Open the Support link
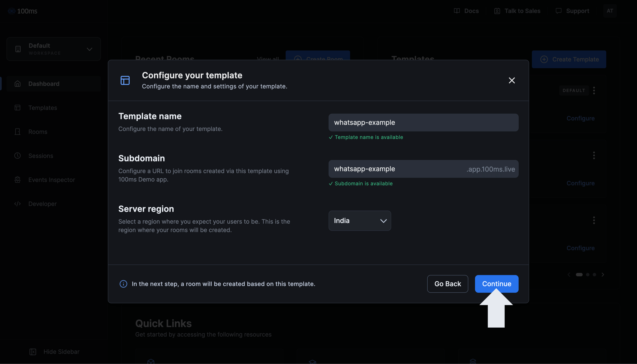Screen dimensions: 637x364 point(572,11)
